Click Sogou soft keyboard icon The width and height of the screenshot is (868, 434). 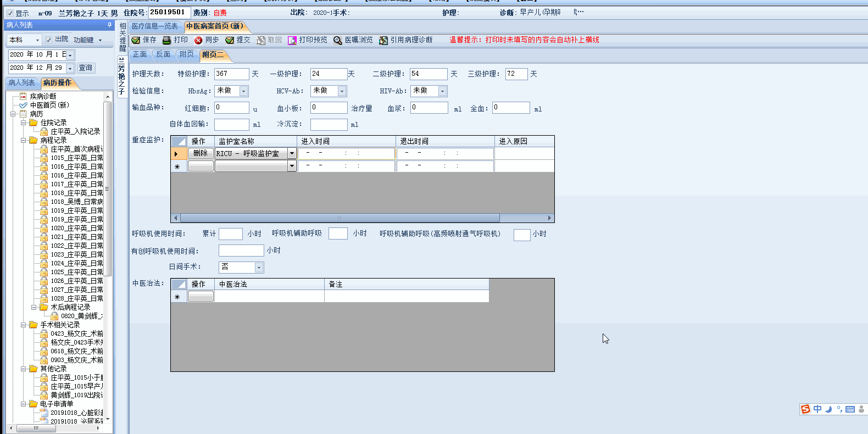[x=850, y=409]
